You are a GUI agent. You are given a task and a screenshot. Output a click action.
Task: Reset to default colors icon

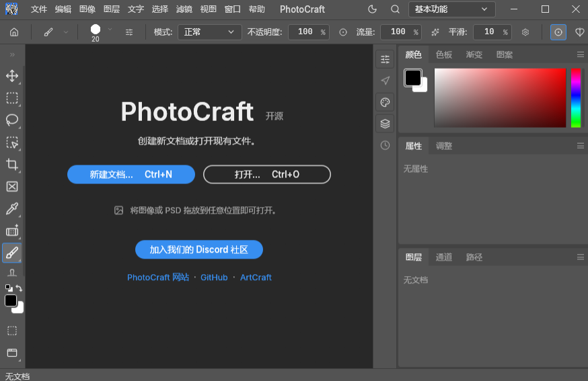pos(8,288)
